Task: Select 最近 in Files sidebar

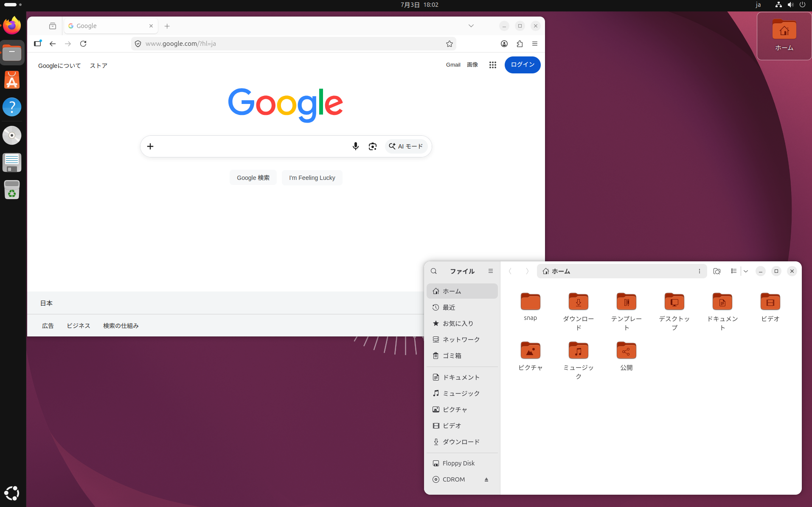Action: pos(462,308)
